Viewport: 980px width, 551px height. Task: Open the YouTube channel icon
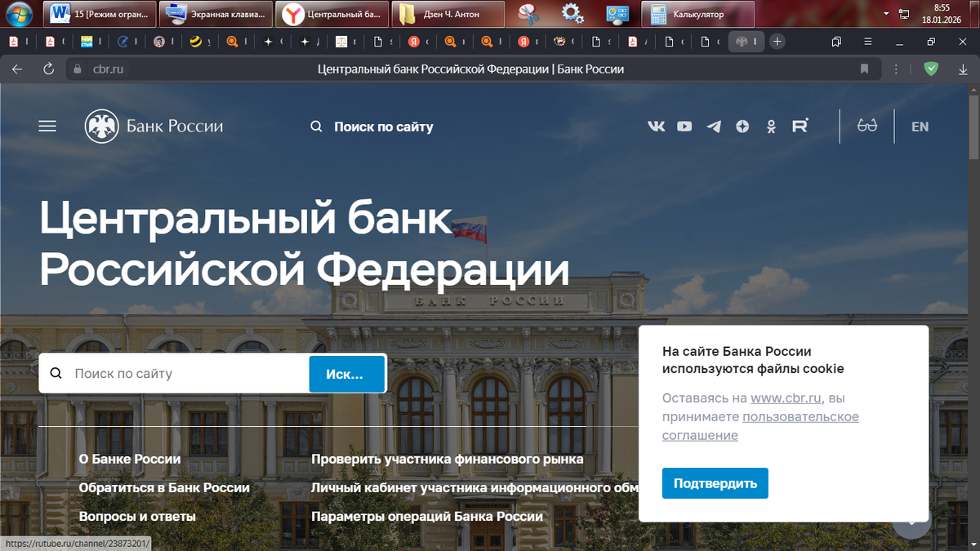tap(684, 127)
